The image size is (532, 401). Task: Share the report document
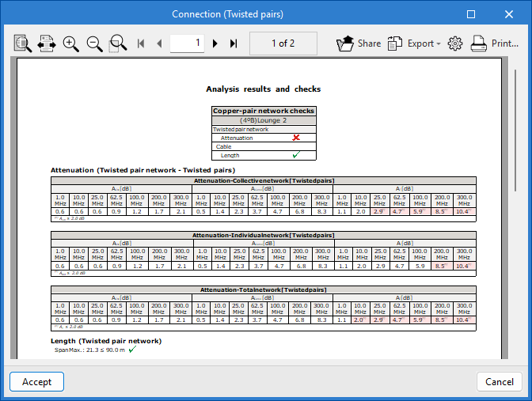pos(359,44)
